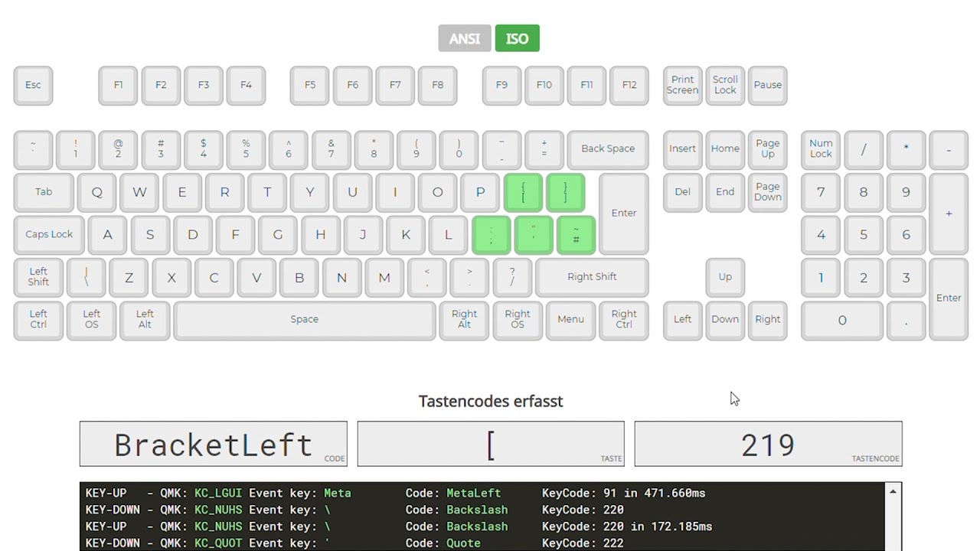Click the green quote key
This screenshot has height=551, width=980.
pos(534,235)
